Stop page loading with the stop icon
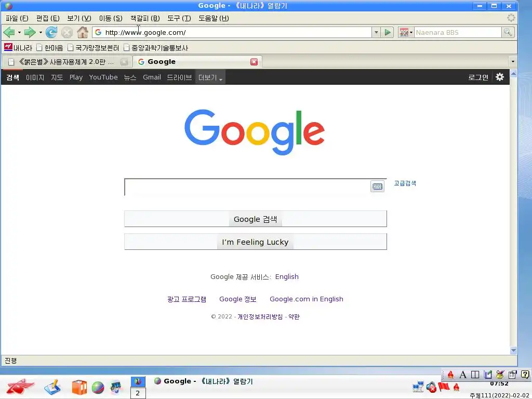The image size is (532, 399). click(67, 33)
